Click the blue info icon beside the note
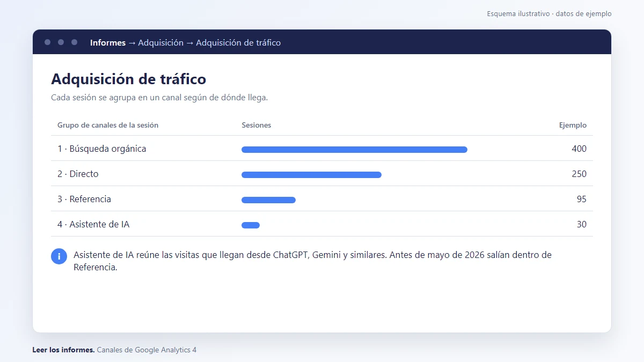The height and width of the screenshot is (362, 644). coord(59,256)
